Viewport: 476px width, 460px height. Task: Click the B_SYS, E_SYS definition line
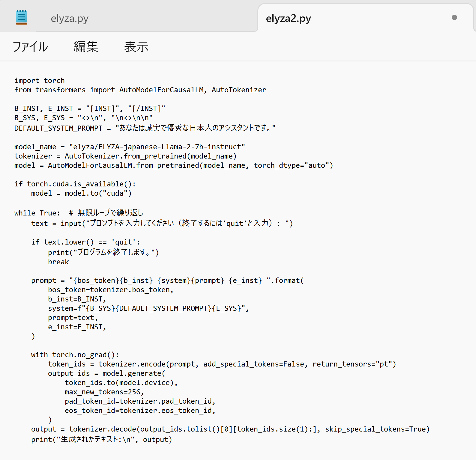tap(84, 118)
